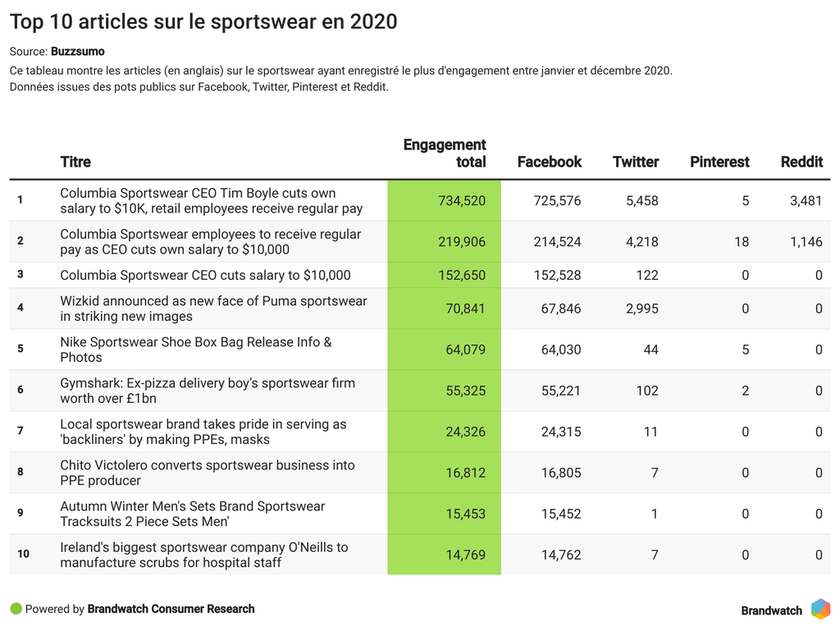The width and height of the screenshot is (840, 632).
Task: Click the Nike Shoe Box Bag article
Action: (x=196, y=350)
